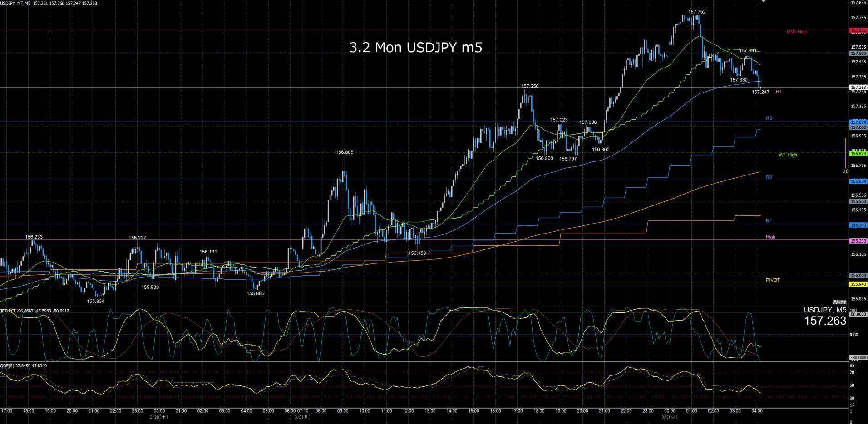Click the green 156.823 price tag on axis
The height and width of the screenshot is (424, 868).
(858, 154)
